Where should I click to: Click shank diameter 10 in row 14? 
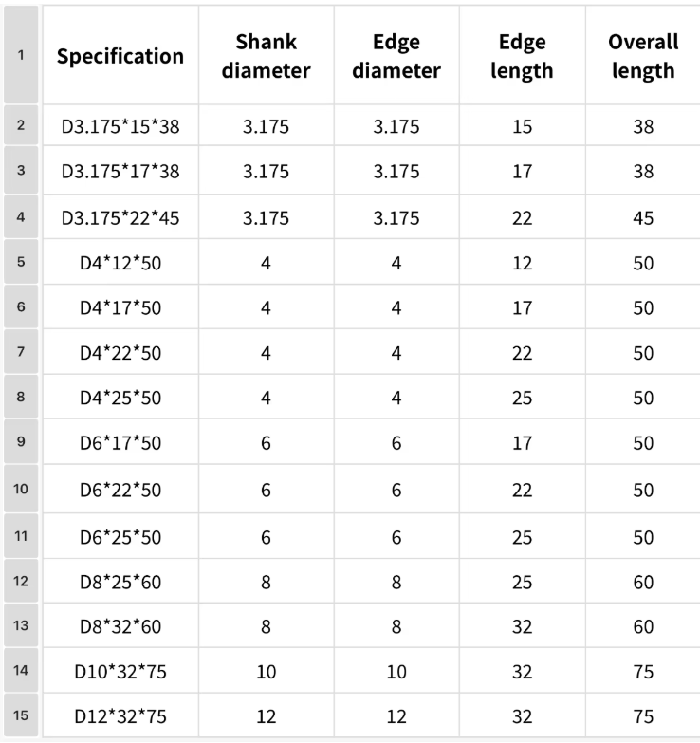(x=266, y=672)
